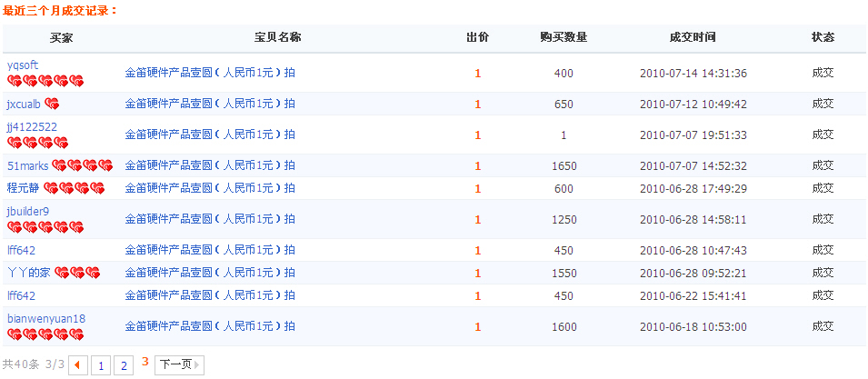Viewport: 868px width, 379px height.
Task: Click quantity 400 in yqsoft's row
Action: click(x=564, y=73)
